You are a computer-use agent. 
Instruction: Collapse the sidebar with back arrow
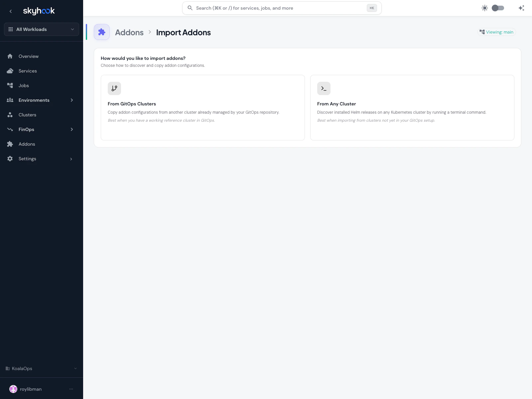coord(11,11)
